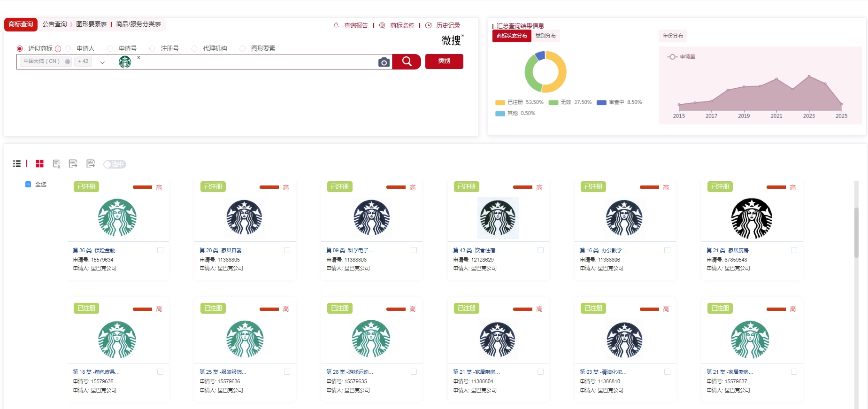The width and height of the screenshot is (868, 409).
Task: Expand the country selection dropdown arrow
Action: click(x=102, y=62)
